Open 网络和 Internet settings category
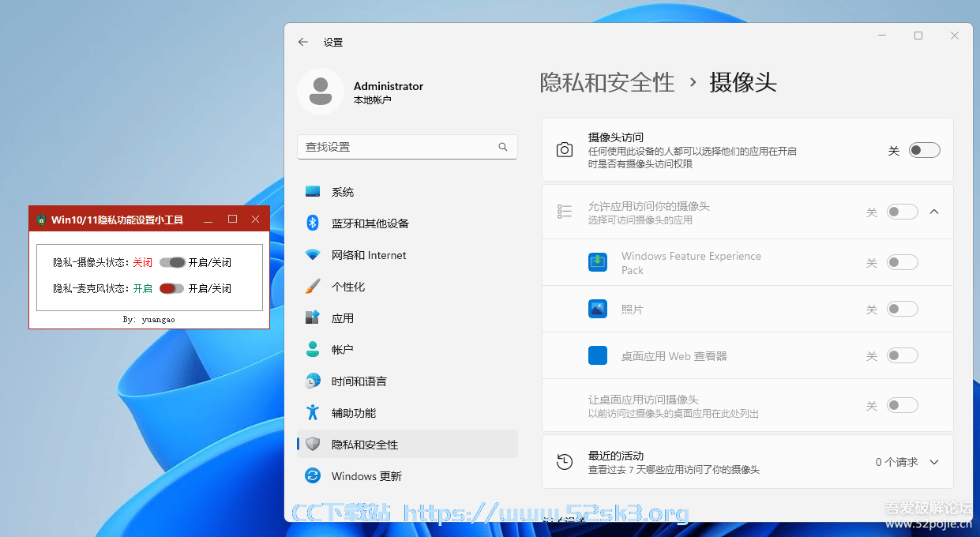Screen dimensions: 980x537 point(407,255)
